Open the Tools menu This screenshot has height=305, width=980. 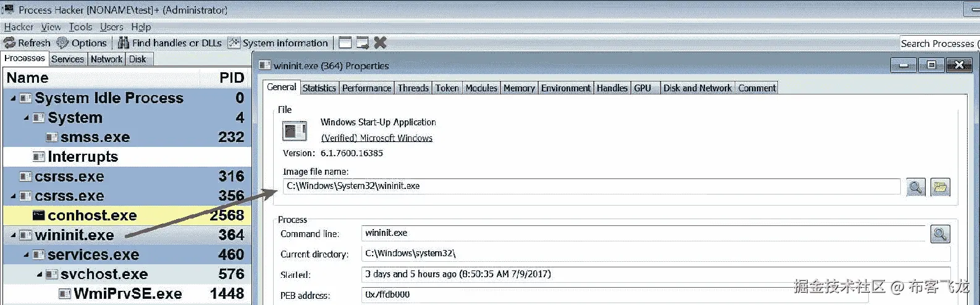[80, 27]
